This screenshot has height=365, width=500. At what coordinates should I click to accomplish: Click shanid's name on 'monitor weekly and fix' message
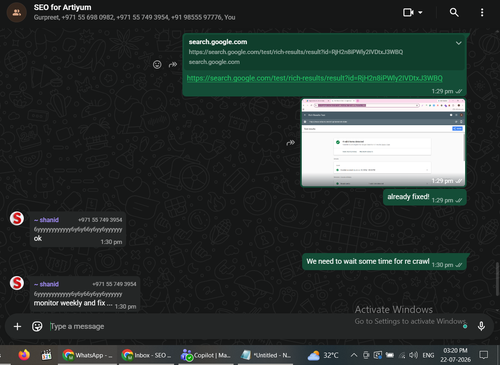pyautogui.click(x=47, y=284)
